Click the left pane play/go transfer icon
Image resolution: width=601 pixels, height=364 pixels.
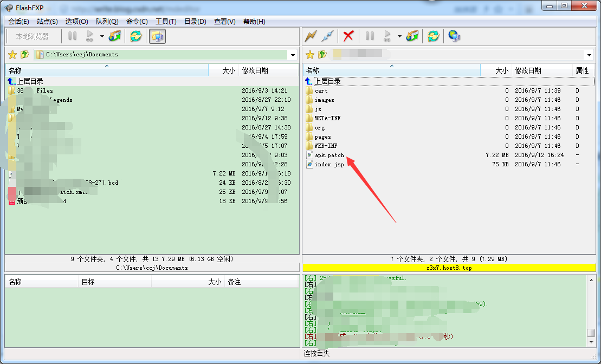(89, 36)
